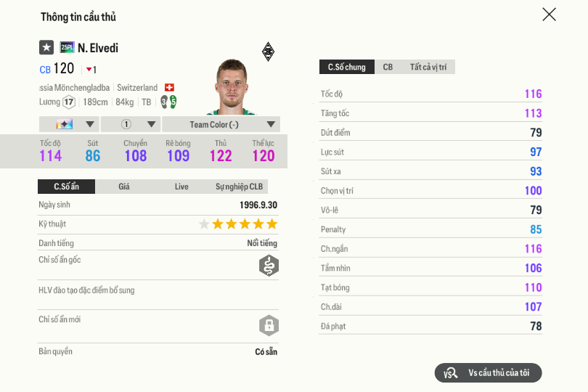This screenshot has height=392, width=588.
Task: Click the favorite star icon beside N. Elvedi
Action: 46,48
